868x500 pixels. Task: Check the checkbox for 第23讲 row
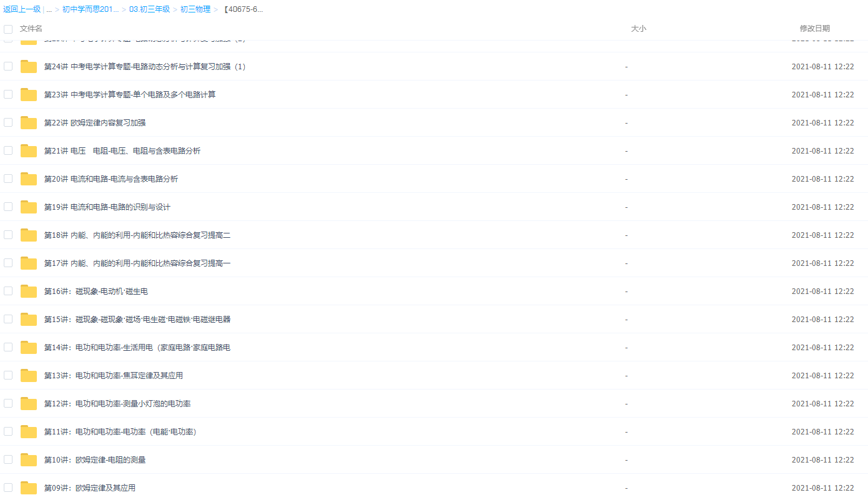(7, 94)
